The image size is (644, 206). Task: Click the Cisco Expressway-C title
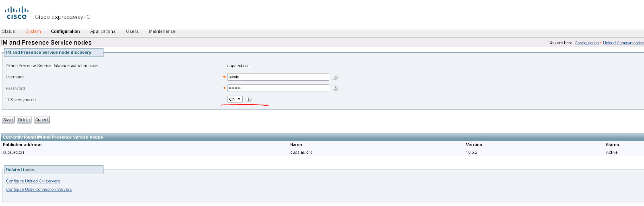[x=63, y=17]
